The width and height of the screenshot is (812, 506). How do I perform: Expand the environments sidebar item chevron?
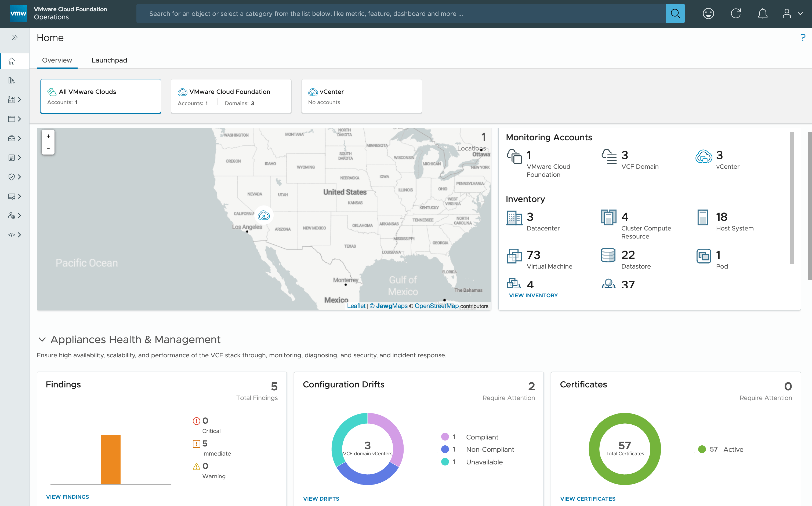pos(19,99)
